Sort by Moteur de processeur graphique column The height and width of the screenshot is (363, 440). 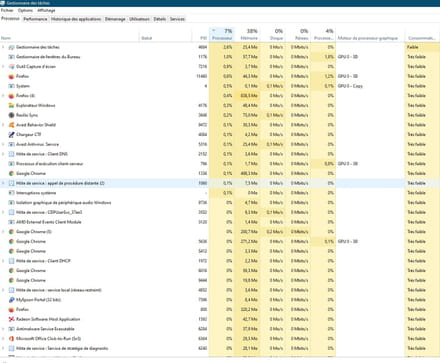(370, 35)
